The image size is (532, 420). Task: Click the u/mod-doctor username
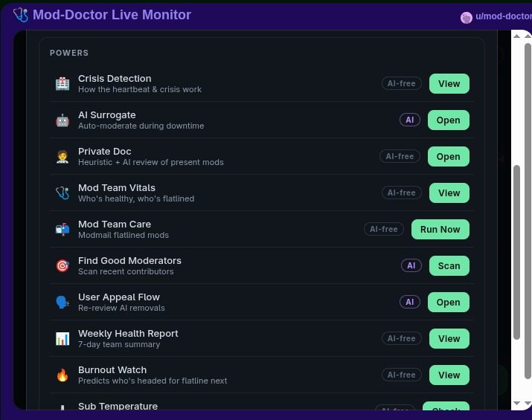(x=504, y=16)
